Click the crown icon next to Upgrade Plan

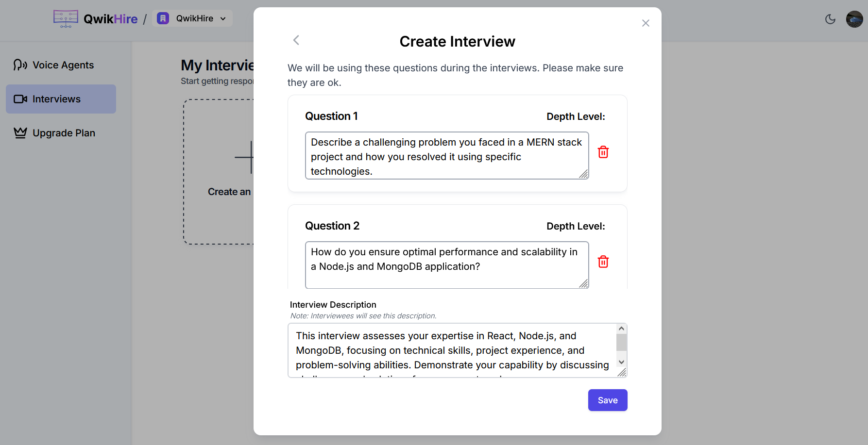click(19, 132)
